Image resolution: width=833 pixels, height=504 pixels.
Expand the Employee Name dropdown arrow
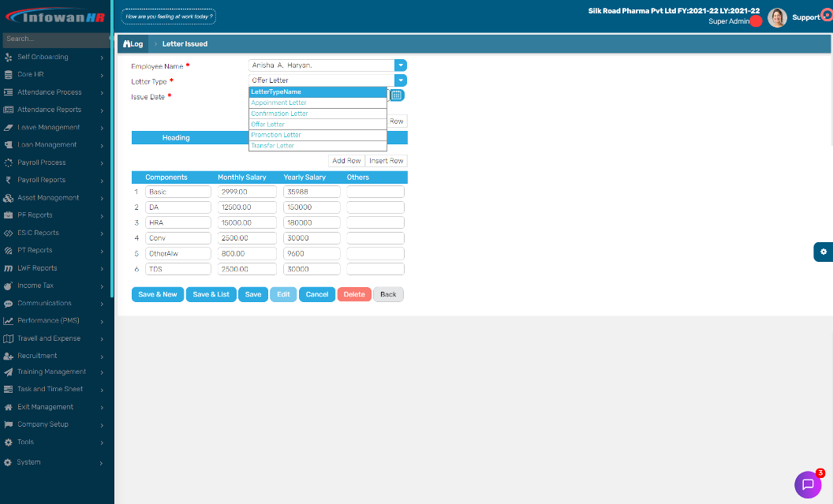point(401,65)
